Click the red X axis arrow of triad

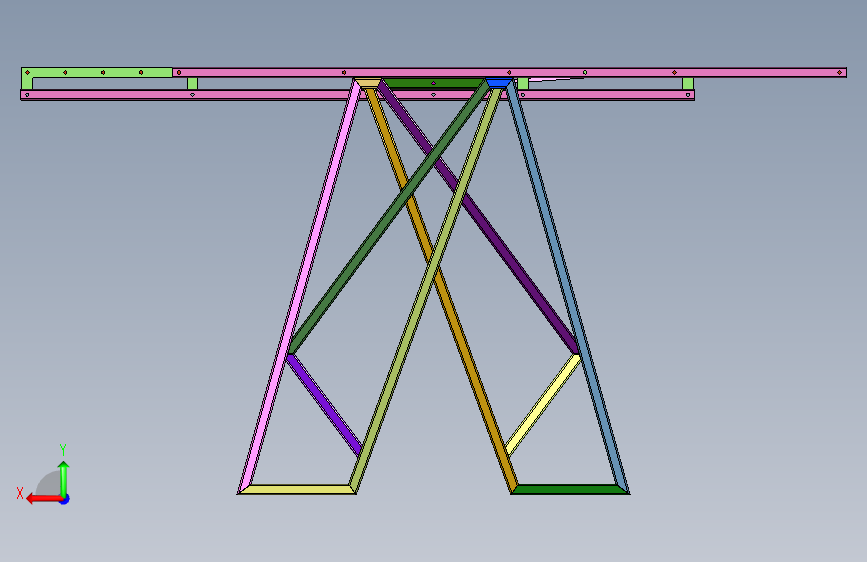click(44, 499)
